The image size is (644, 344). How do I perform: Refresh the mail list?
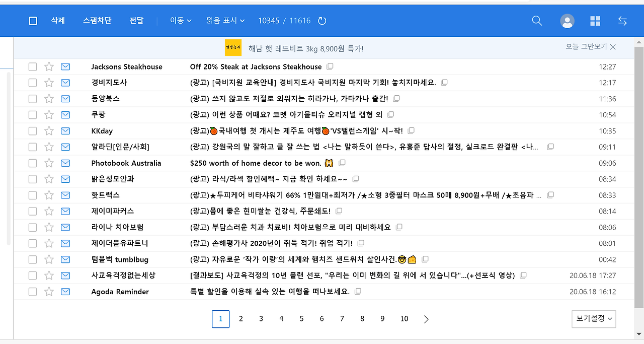click(x=320, y=21)
